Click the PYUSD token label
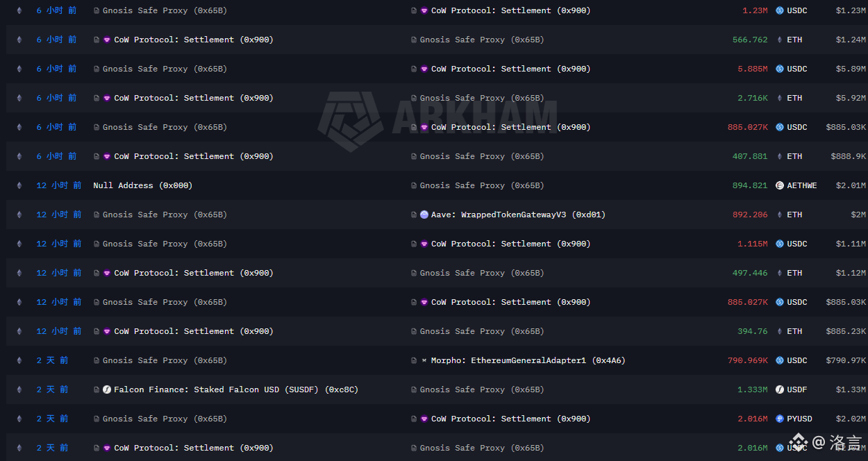Viewport: 868px width, 461px height. (x=800, y=419)
